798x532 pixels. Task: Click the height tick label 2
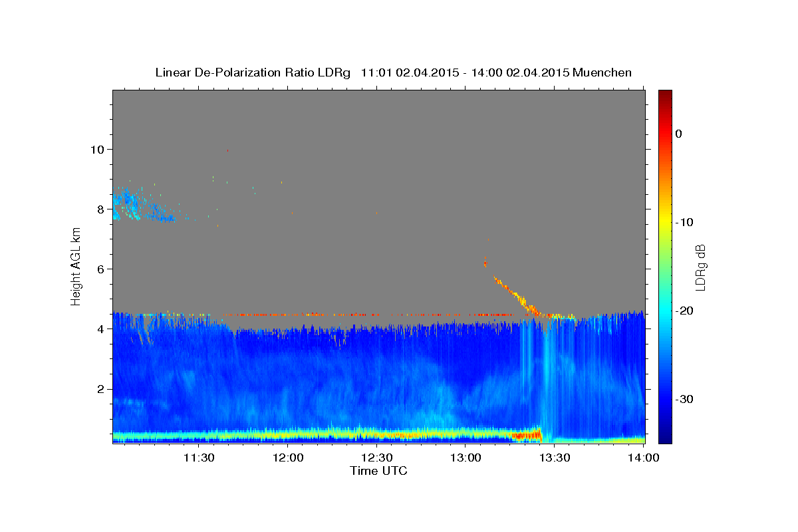(x=102, y=389)
